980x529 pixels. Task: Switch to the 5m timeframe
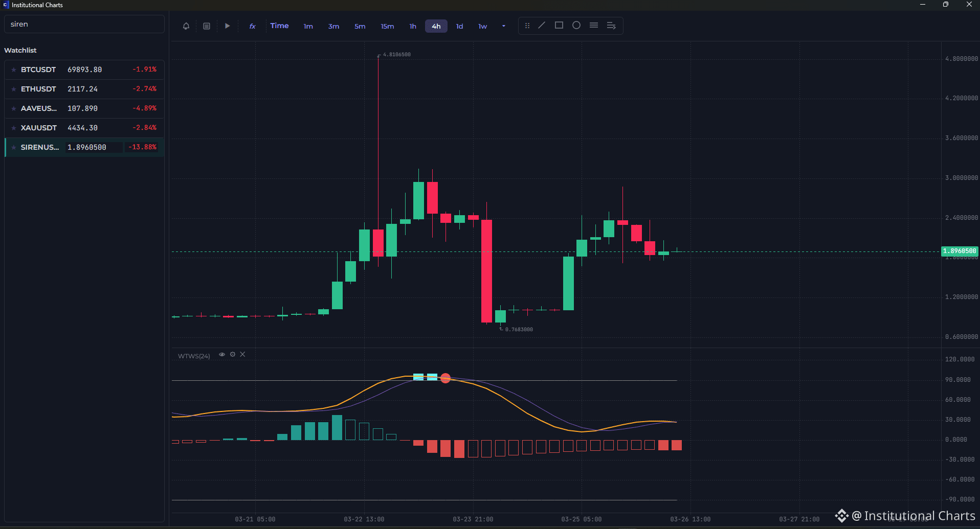[x=360, y=26]
